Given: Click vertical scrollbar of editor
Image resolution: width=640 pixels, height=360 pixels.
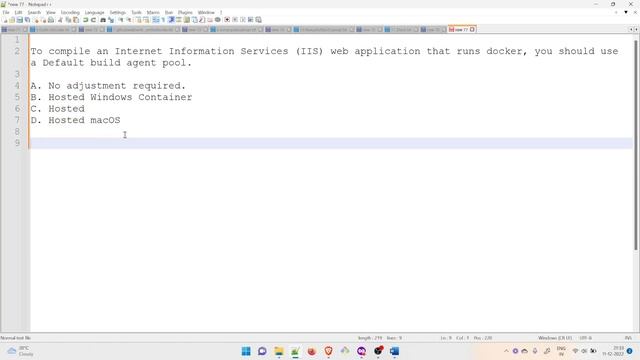Looking at the screenshot, I should click(636, 145).
